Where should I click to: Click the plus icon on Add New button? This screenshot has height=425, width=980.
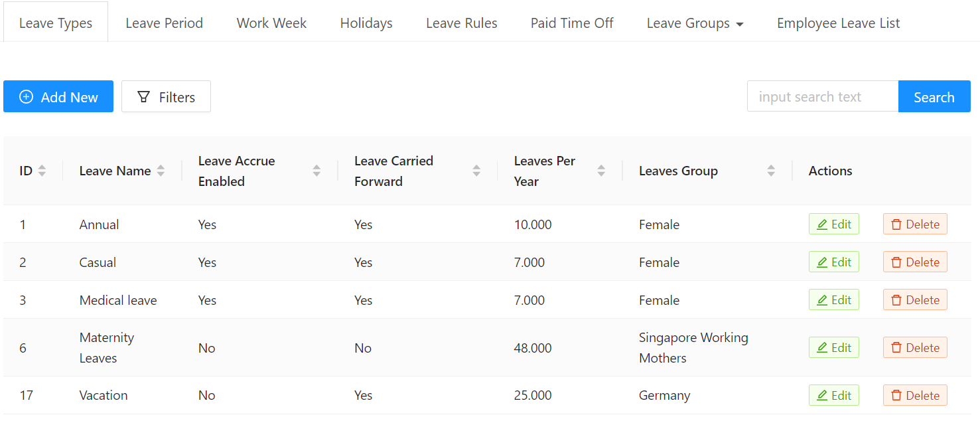click(x=27, y=96)
